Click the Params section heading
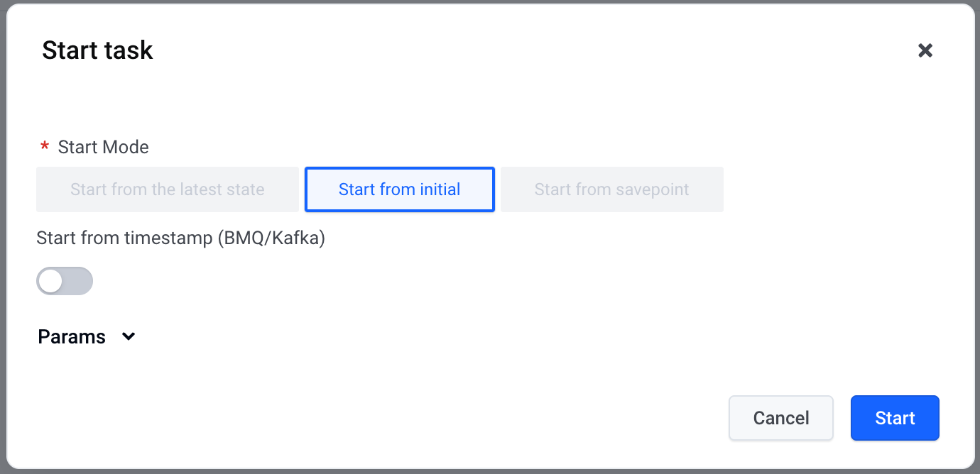 pos(72,337)
